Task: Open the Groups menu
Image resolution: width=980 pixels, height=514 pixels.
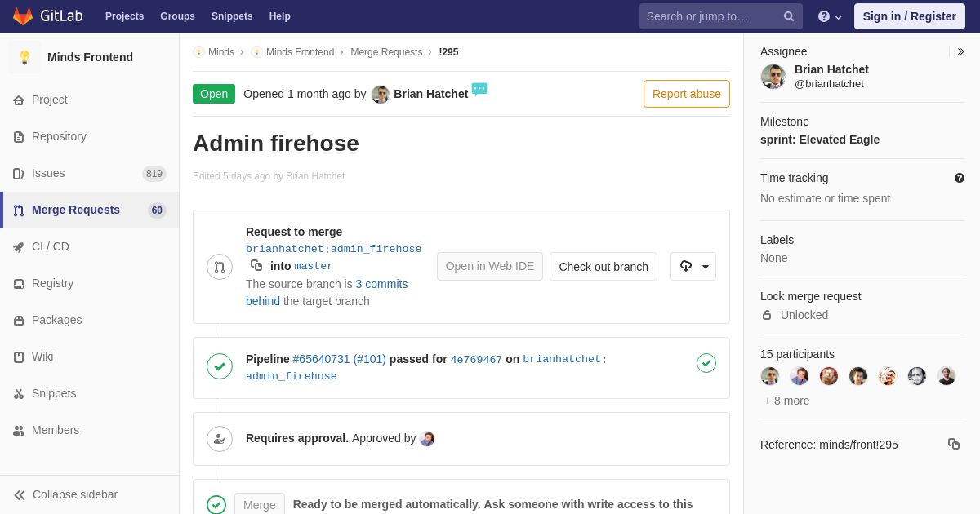Action: [x=177, y=16]
